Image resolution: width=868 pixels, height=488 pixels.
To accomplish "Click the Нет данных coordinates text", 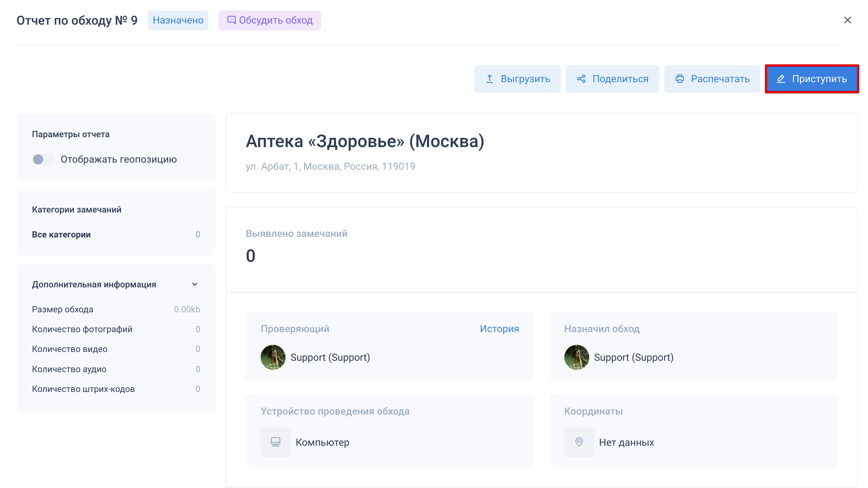I will coord(626,442).
